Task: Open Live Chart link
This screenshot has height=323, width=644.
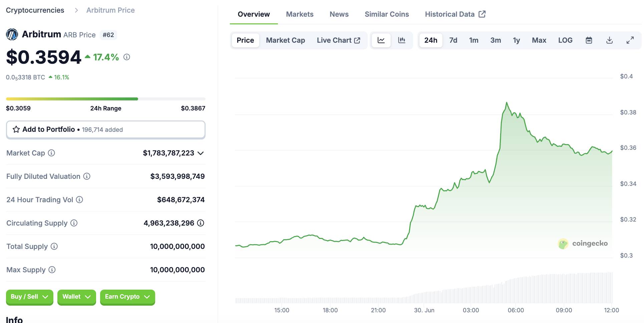Action: click(x=338, y=40)
